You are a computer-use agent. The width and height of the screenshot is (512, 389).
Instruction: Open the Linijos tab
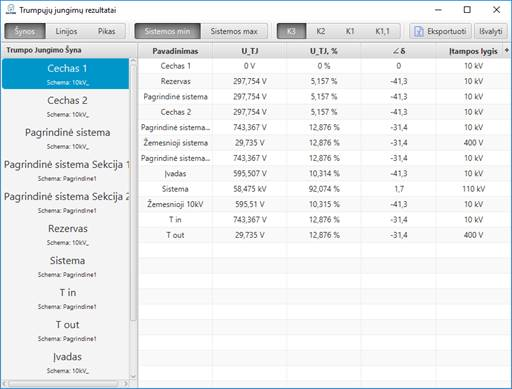pyautogui.click(x=66, y=31)
